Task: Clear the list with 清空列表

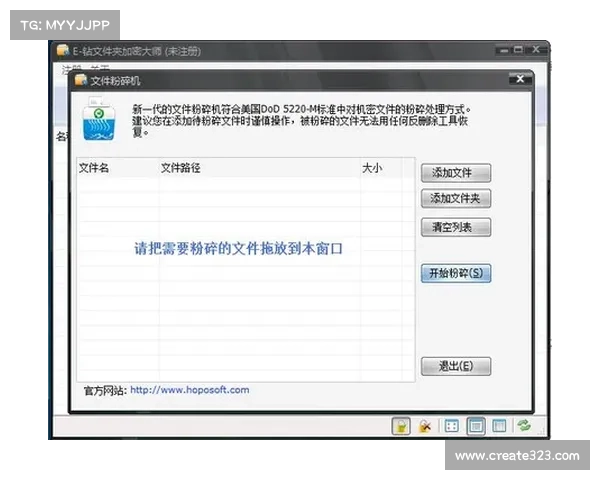Action: coord(456,227)
